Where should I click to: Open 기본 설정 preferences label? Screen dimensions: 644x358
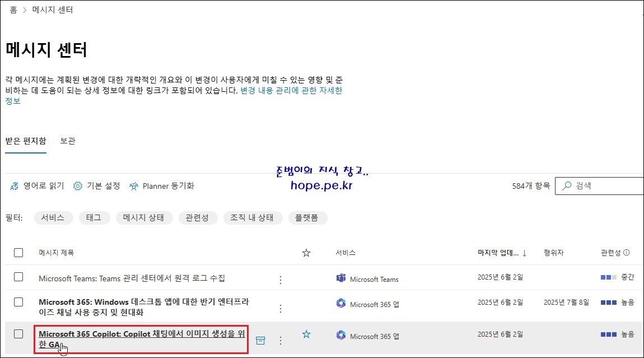103,186
